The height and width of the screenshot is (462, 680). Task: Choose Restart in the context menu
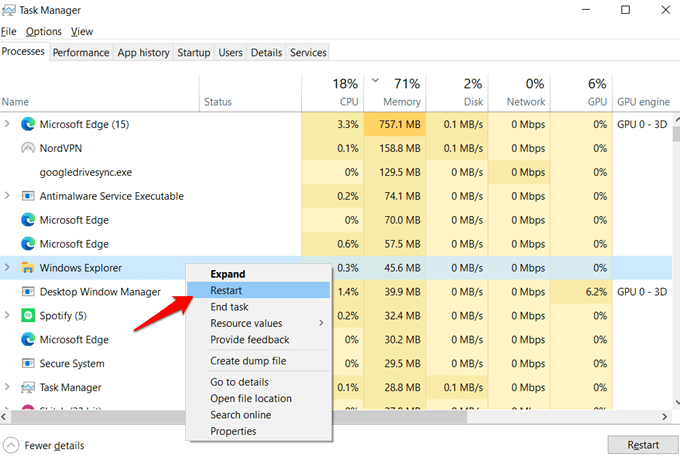click(x=258, y=290)
